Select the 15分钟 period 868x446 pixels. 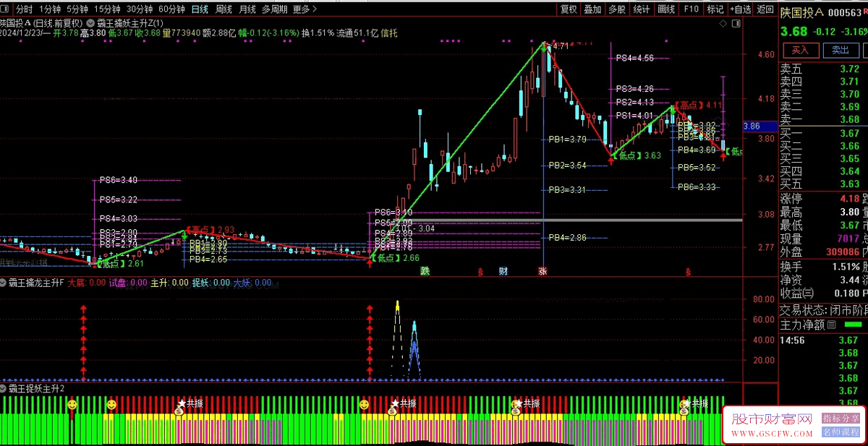coord(107,9)
